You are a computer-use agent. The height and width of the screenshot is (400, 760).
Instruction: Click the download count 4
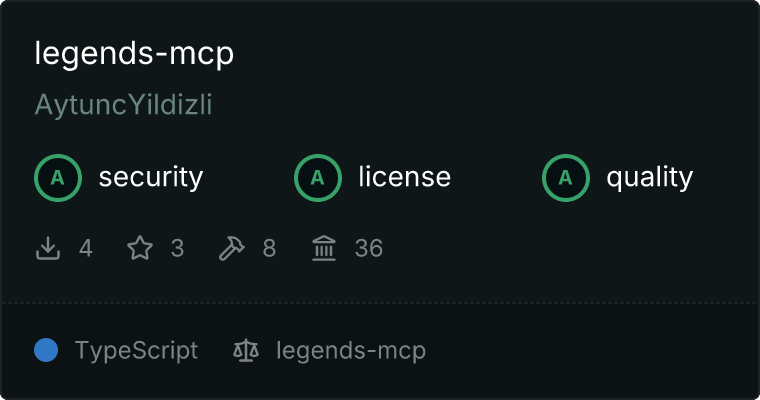[x=86, y=248]
